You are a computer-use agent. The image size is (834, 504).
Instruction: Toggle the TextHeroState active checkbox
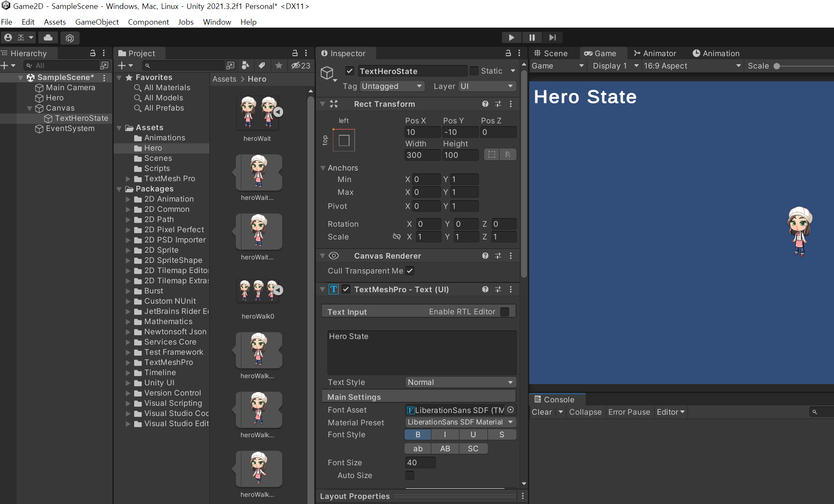(x=350, y=71)
